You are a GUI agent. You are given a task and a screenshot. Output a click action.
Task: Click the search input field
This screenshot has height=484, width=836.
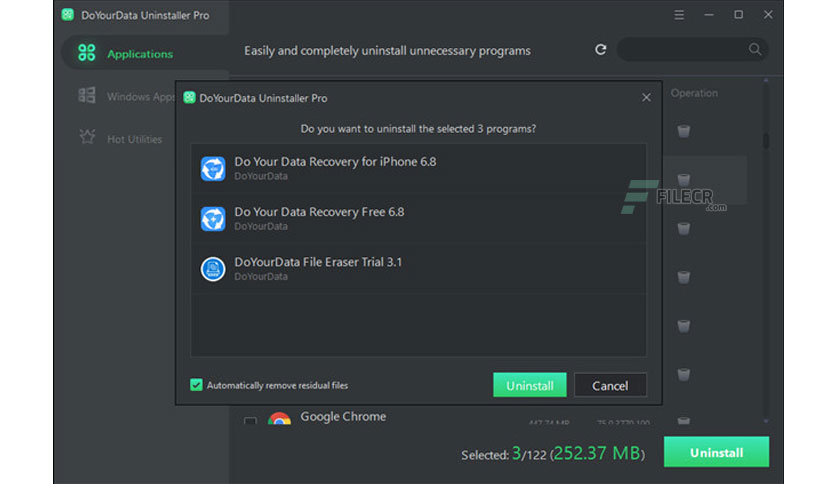tap(692, 50)
